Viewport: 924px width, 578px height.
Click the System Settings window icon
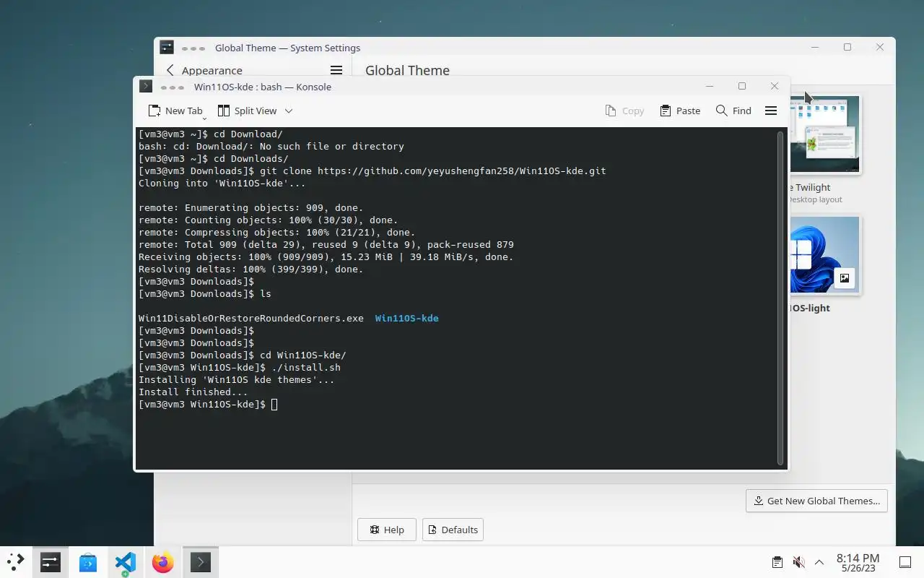click(167, 47)
